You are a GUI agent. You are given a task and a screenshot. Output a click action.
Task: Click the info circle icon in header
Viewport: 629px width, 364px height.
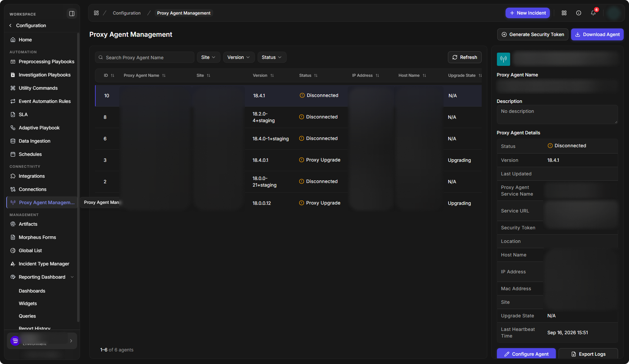[579, 13]
